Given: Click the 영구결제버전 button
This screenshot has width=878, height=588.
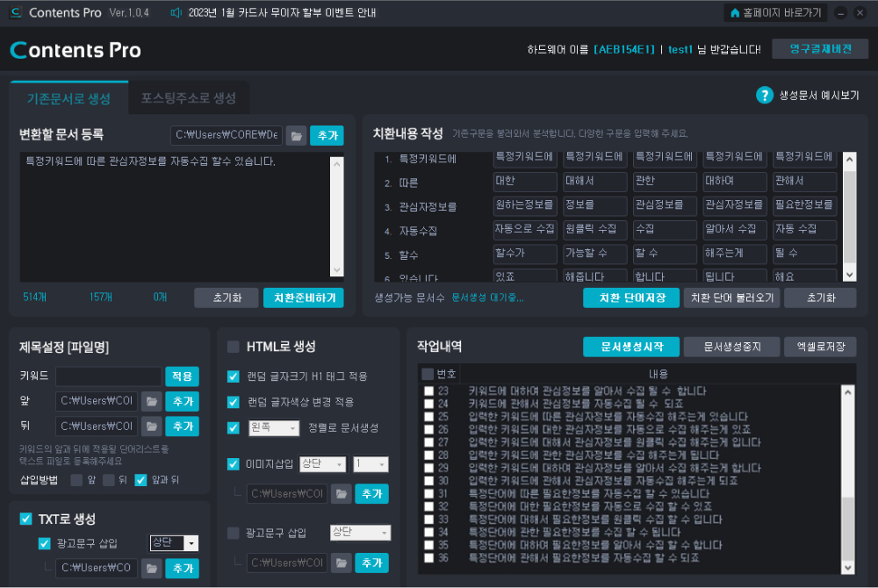Looking at the screenshot, I should click(820, 49).
